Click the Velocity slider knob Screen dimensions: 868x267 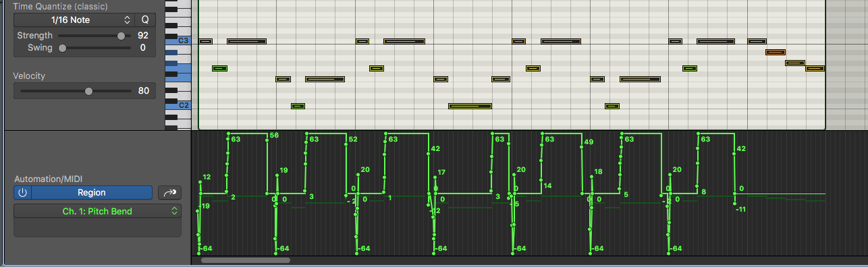pyautogui.click(x=88, y=91)
